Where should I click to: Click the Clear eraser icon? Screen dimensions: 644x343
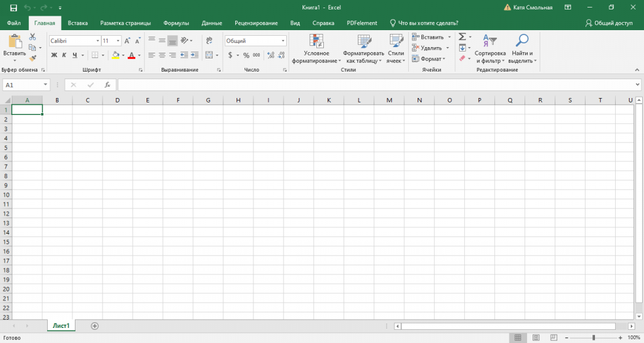tap(462, 58)
